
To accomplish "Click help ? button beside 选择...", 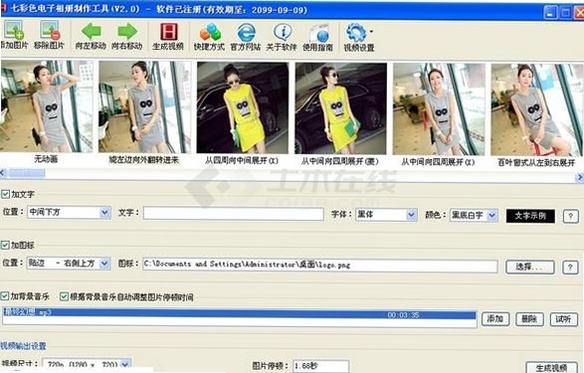I will 570,268.
